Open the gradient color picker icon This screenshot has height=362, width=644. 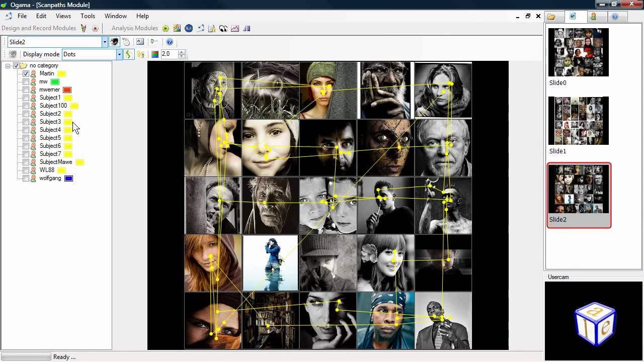coord(155,54)
